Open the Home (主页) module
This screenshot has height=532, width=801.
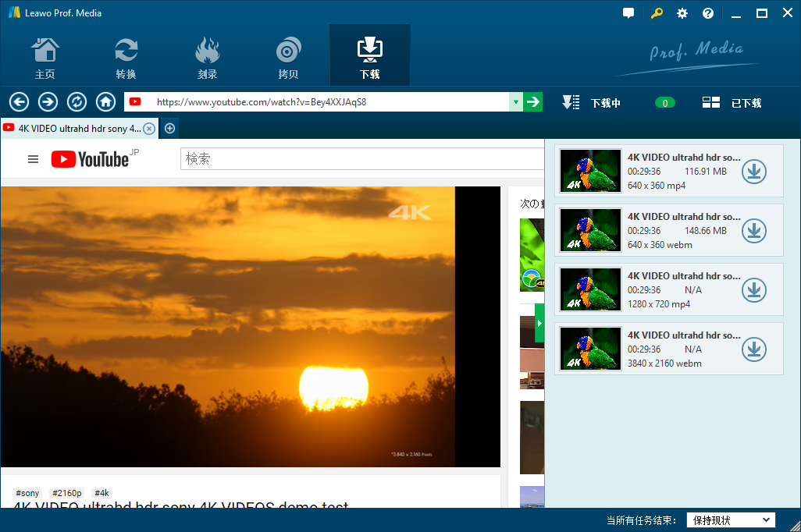tap(45, 59)
